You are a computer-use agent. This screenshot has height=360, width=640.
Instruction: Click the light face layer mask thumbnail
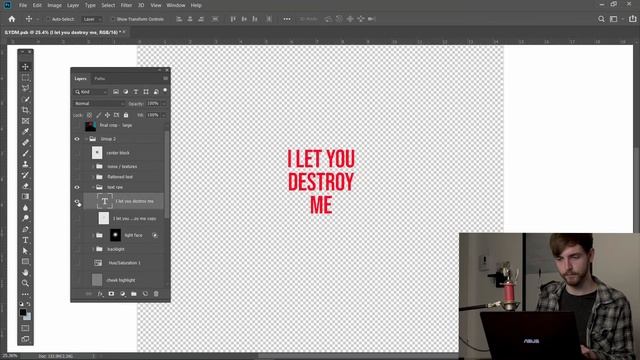click(x=115, y=235)
